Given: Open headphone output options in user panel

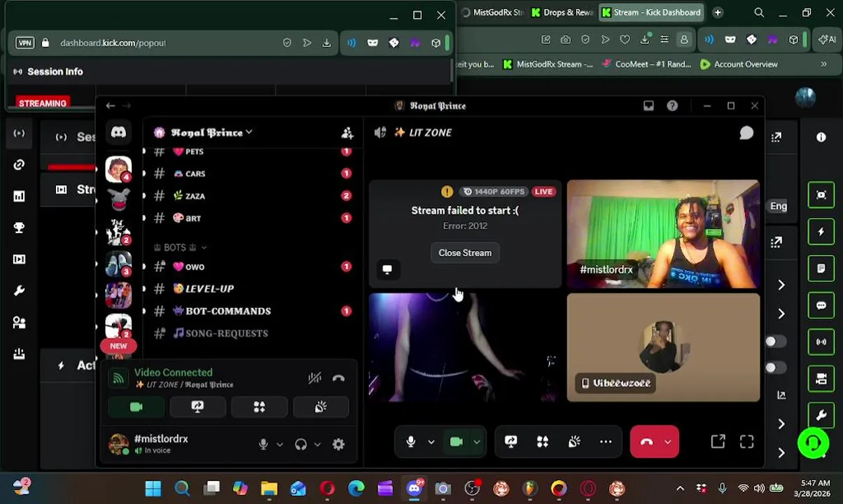Looking at the screenshot, I should 317,444.
